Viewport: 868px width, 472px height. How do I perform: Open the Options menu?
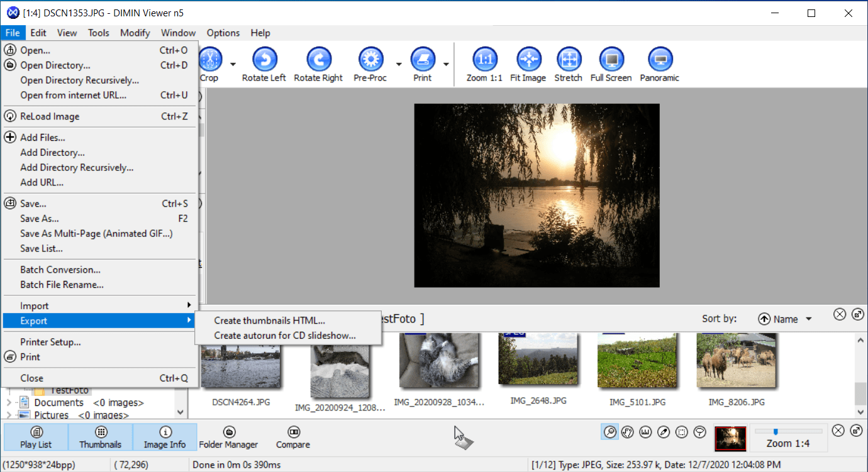click(x=223, y=33)
